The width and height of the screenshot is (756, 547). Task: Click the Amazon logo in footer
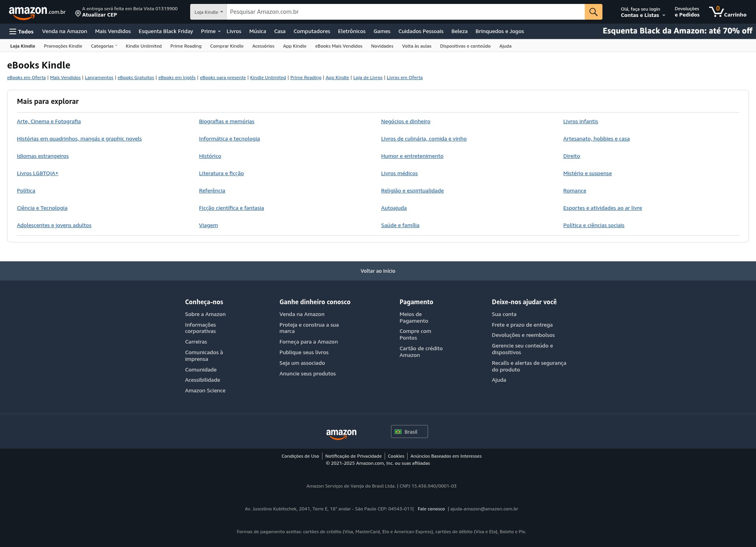pyautogui.click(x=341, y=434)
